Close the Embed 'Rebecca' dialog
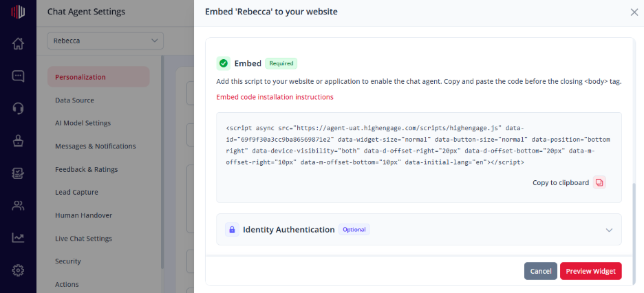 (x=634, y=12)
